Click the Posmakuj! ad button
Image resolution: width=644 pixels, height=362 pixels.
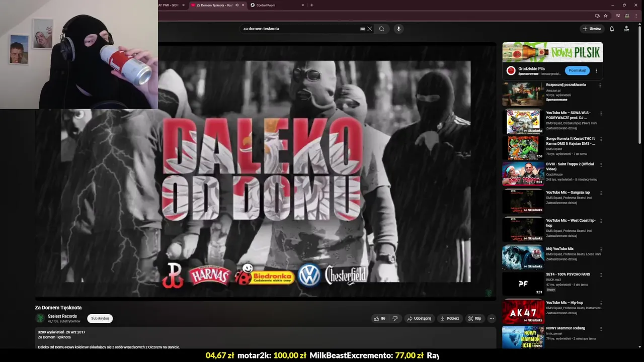577,70
